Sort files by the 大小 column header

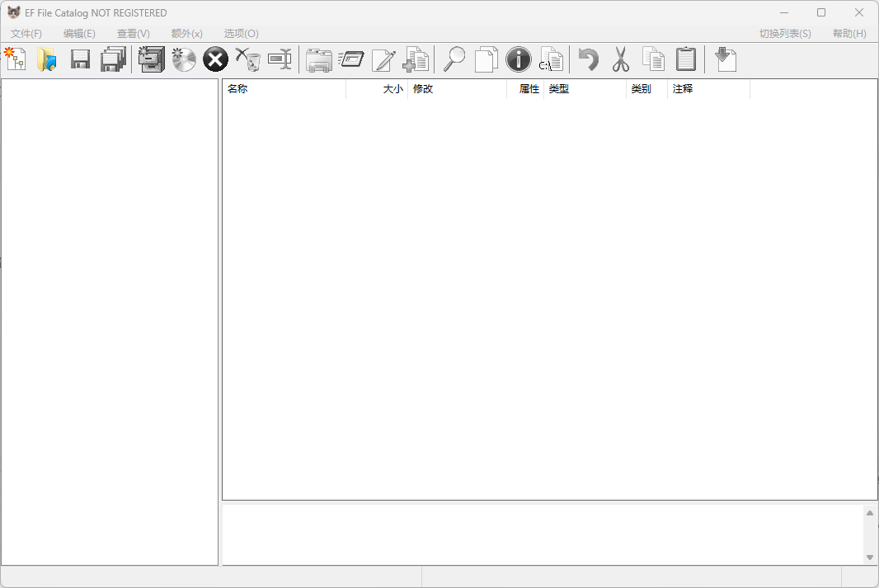coord(392,89)
